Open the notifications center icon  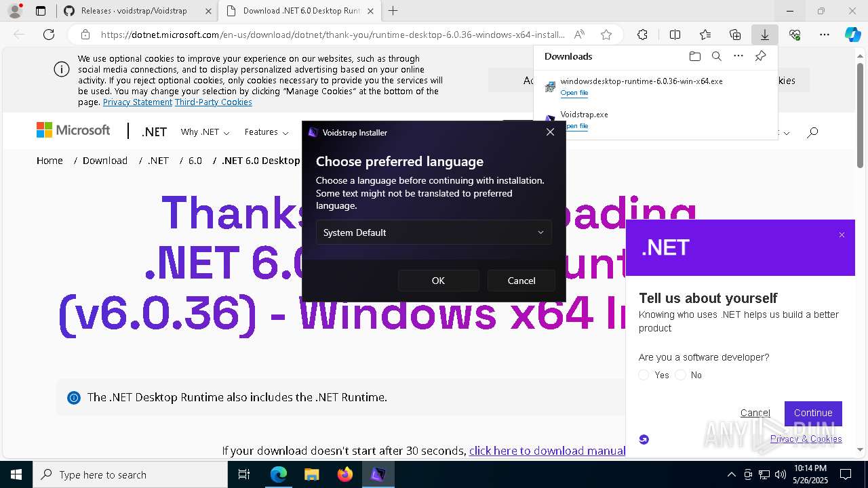tap(846, 474)
